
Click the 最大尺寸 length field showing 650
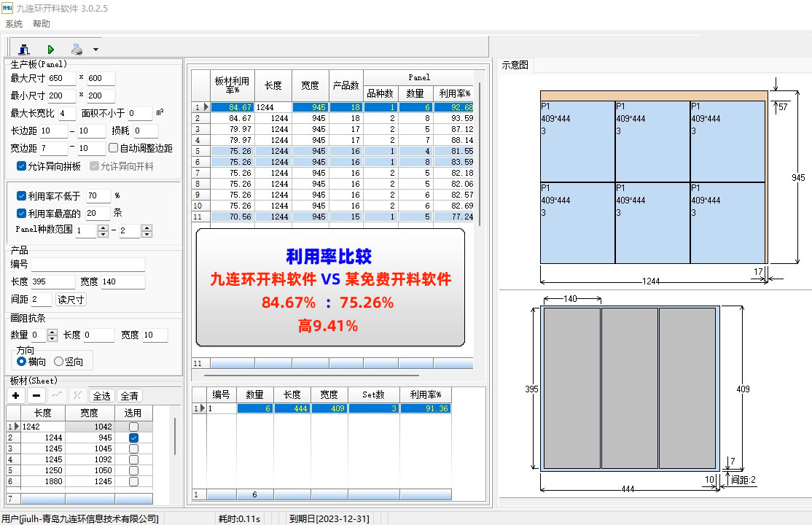tap(62, 78)
